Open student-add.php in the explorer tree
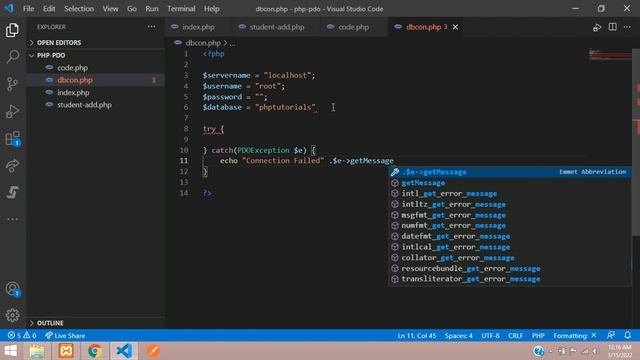640x360 pixels. pyautogui.click(x=84, y=105)
